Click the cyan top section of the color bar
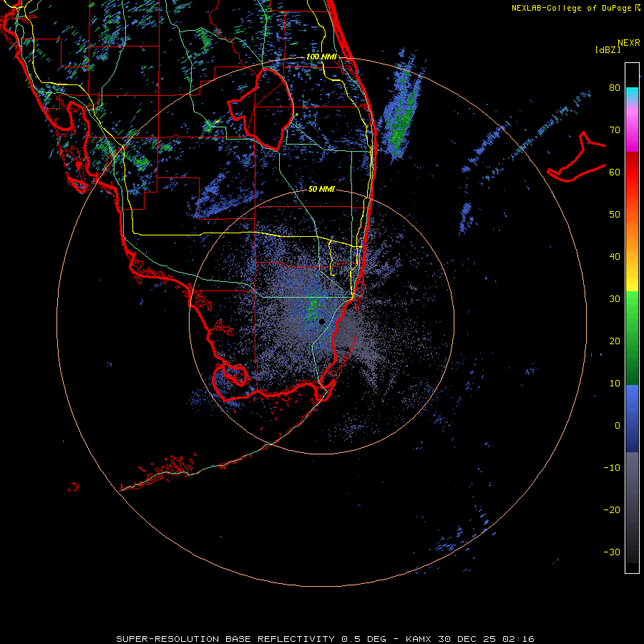The height and width of the screenshot is (644, 644). tap(632, 93)
